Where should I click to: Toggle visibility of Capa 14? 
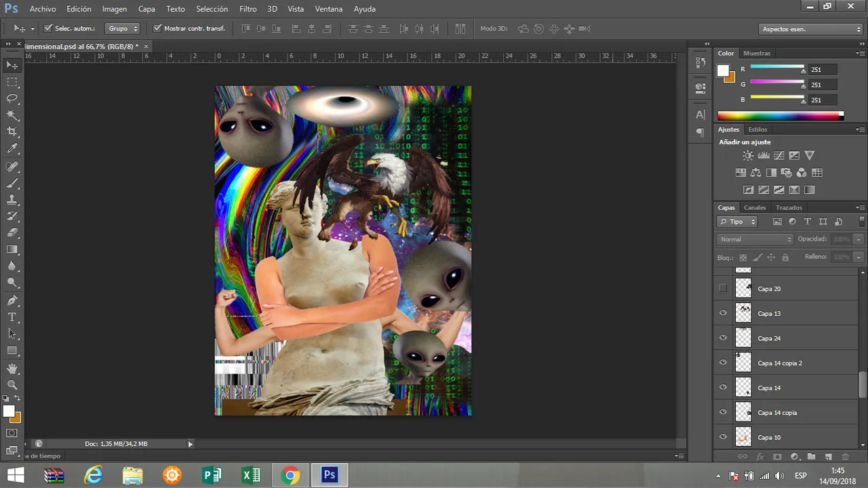click(723, 388)
